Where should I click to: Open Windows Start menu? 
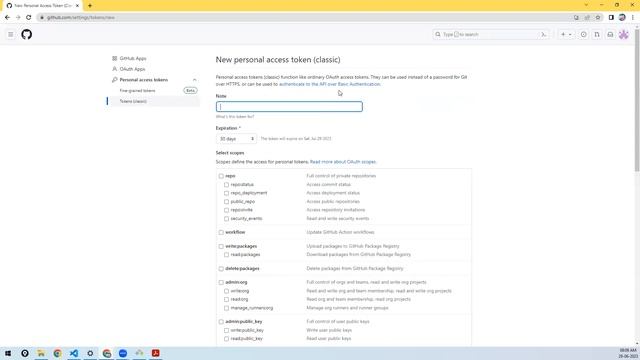tap(8, 353)
